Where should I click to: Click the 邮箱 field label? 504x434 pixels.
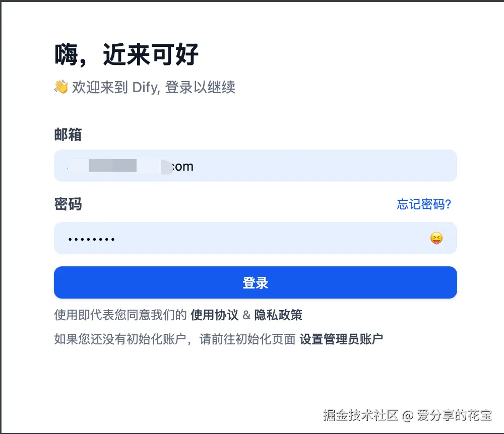click(68, 135)
